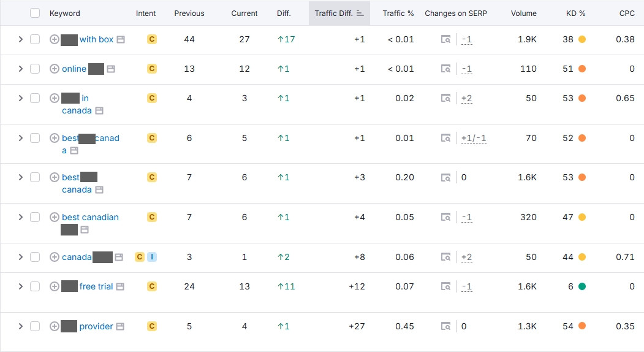Tick the select-all checkbox in header
This screenshot has height=352, width=644.
(35, 13)
